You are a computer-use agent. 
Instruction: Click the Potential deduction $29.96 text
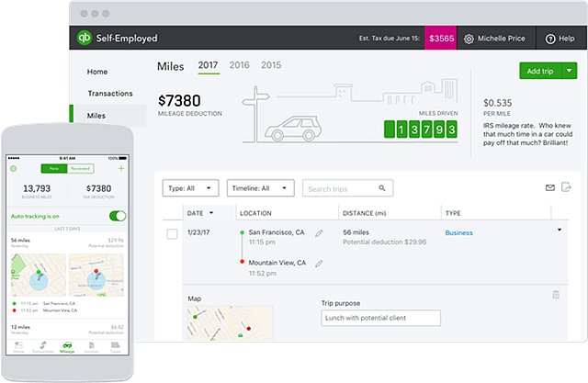coord(384,242)
